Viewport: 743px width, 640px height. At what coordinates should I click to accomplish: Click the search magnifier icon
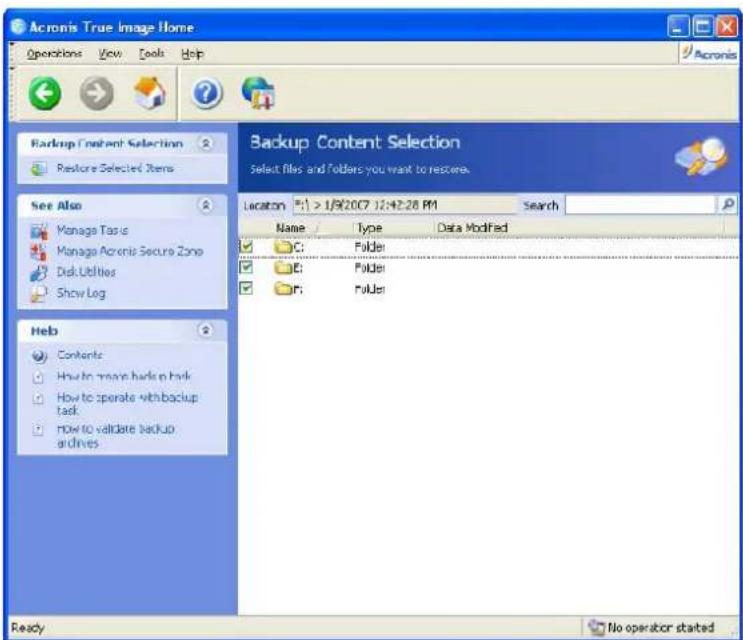[x=728, y=205]
